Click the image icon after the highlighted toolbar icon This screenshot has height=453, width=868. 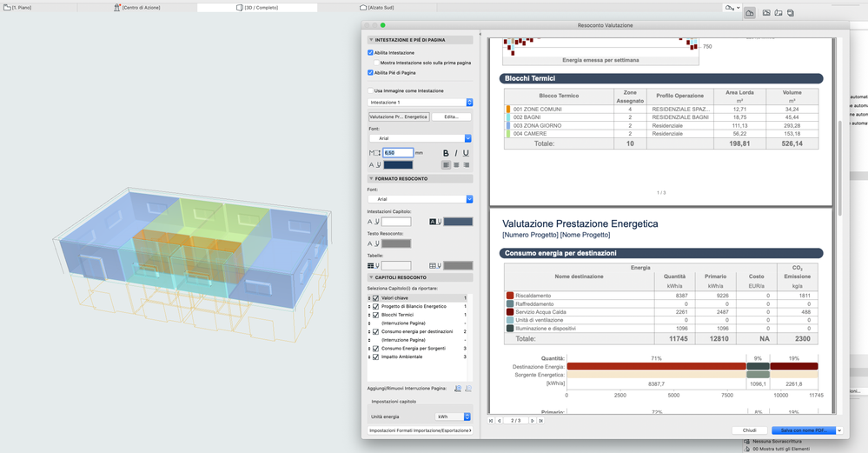(x=766, y=13)
